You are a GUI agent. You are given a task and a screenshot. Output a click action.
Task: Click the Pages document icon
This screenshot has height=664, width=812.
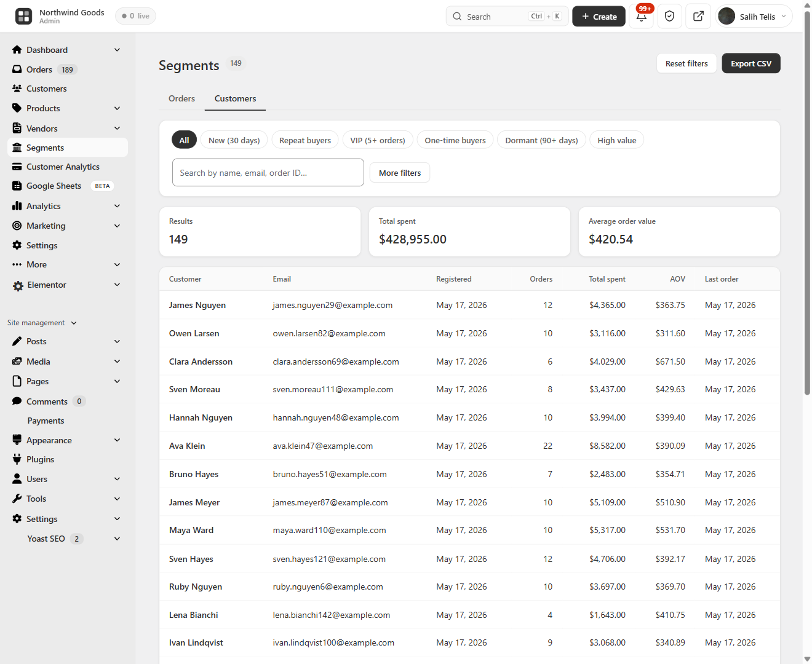pyautogui.click(x=17, y=381)
